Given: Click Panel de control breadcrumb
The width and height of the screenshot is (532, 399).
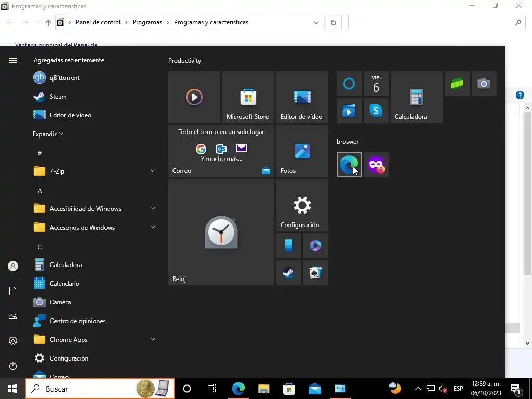Looking at the screenshot, I should (98, 22).
